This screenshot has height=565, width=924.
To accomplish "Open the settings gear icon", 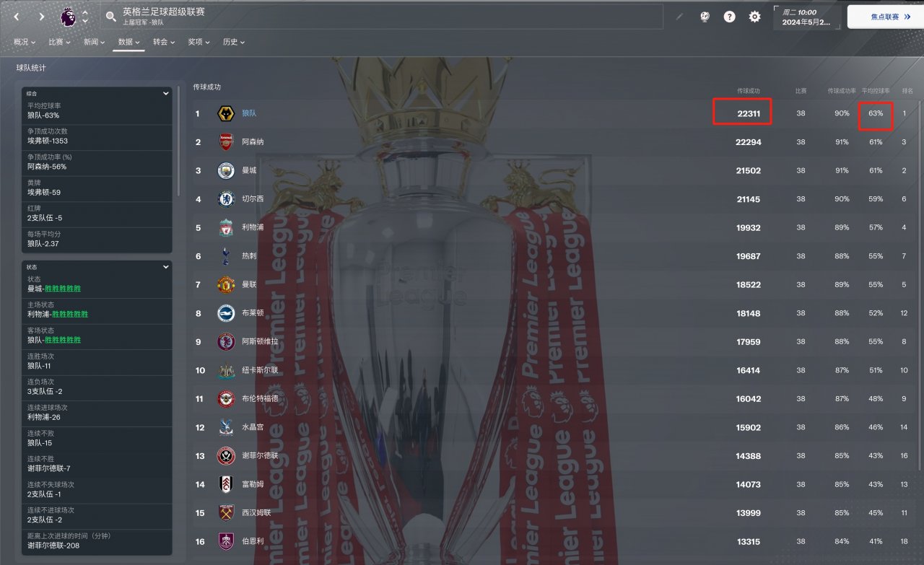I will pyautogui.click(x=754, y=17).
